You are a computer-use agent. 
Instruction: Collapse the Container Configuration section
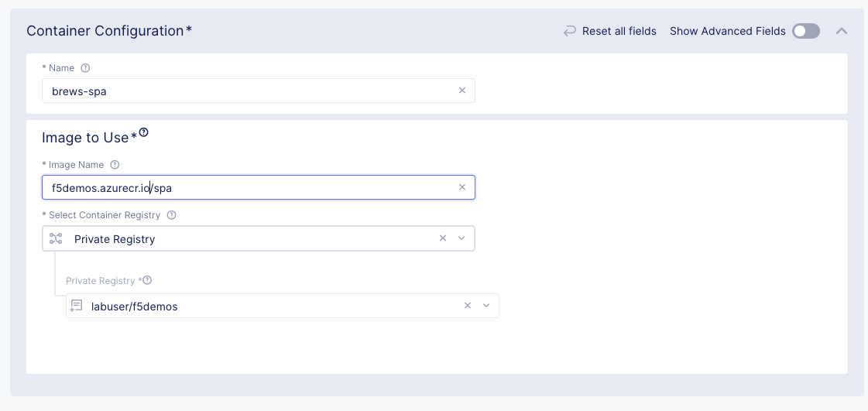coord(842,31)
